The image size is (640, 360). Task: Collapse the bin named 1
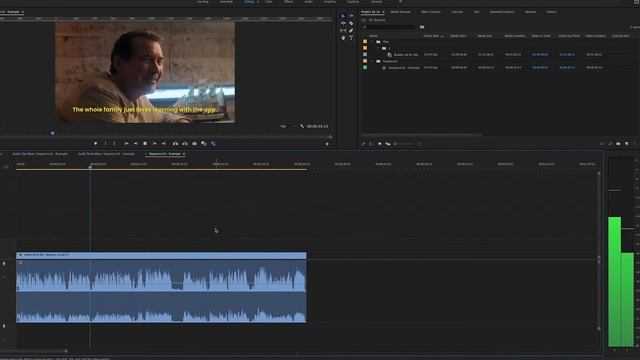pyautogui.click(x=378, y=48)
